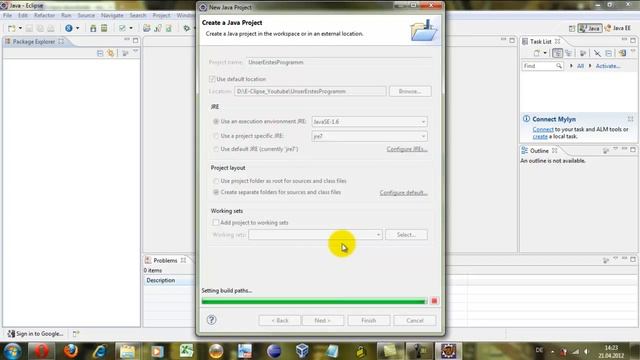
Task: Toggle Scheduled view in Task List toolbar
Action: (x=569, y=53)
